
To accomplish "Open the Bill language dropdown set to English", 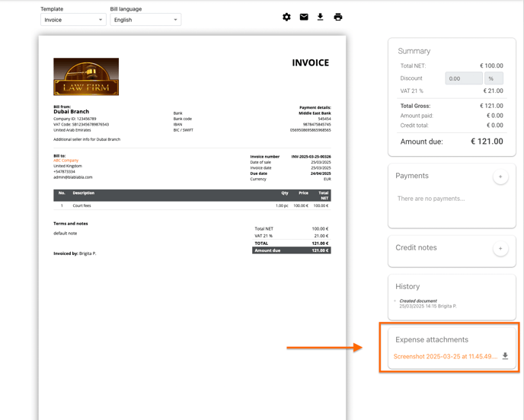I will click(145, 20).
